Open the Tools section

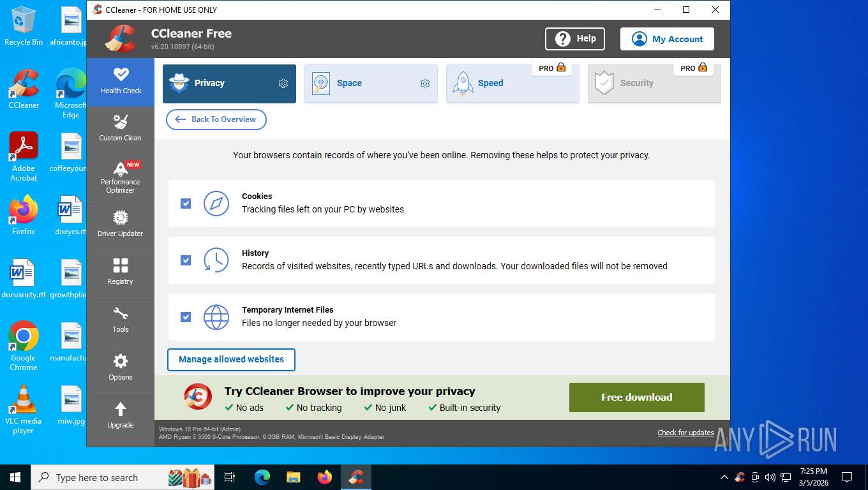(121, 321)
